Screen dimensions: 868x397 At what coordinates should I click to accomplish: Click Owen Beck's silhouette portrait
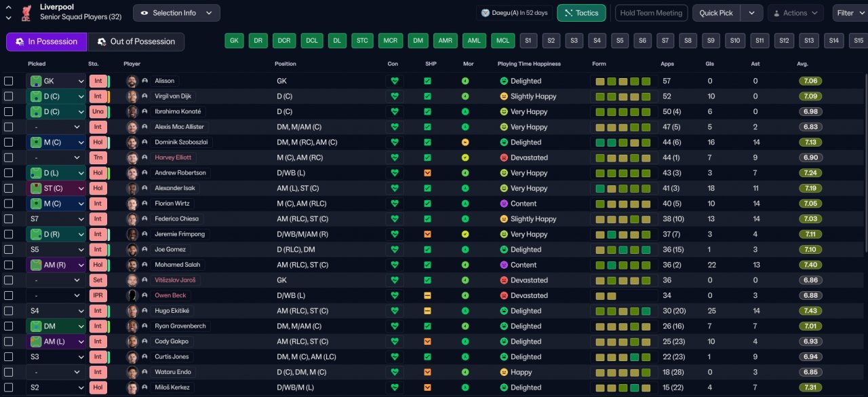click(132, 295)
